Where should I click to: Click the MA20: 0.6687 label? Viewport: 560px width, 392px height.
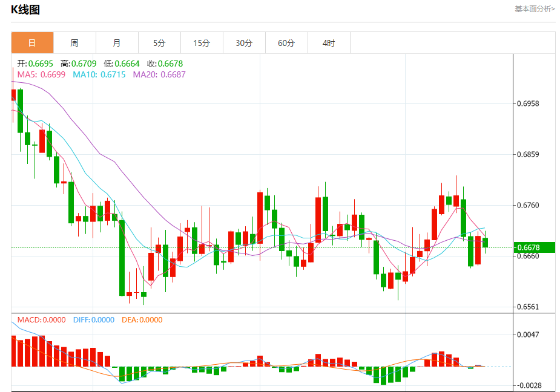(159, 74)
